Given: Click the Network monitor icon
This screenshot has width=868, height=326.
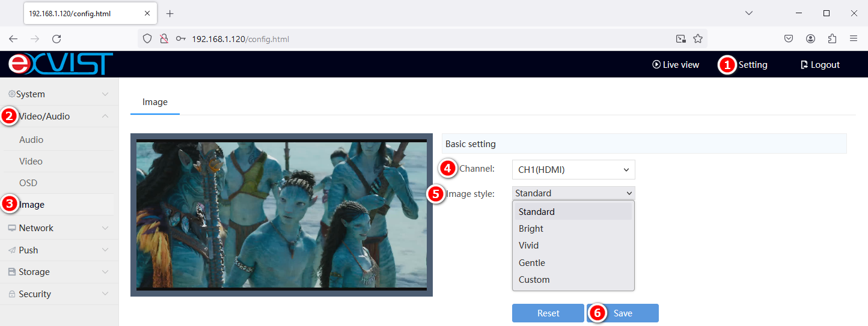Looking at the screenshot, I should pyautogui.click(x=12, y=228).
